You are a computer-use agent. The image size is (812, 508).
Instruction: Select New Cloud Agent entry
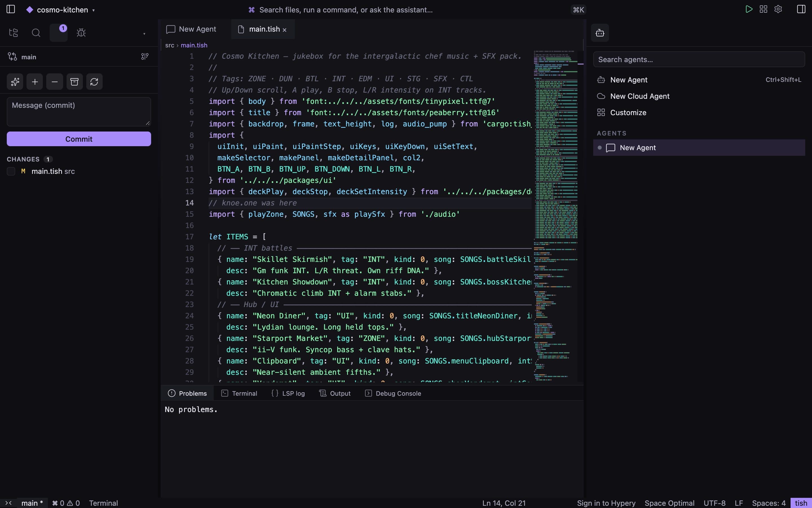click(699, 96)
